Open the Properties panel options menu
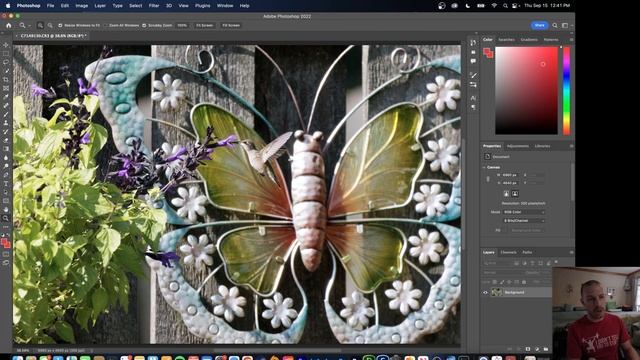Viewport: 640px width, 360px height. click(x=571, y=146)
